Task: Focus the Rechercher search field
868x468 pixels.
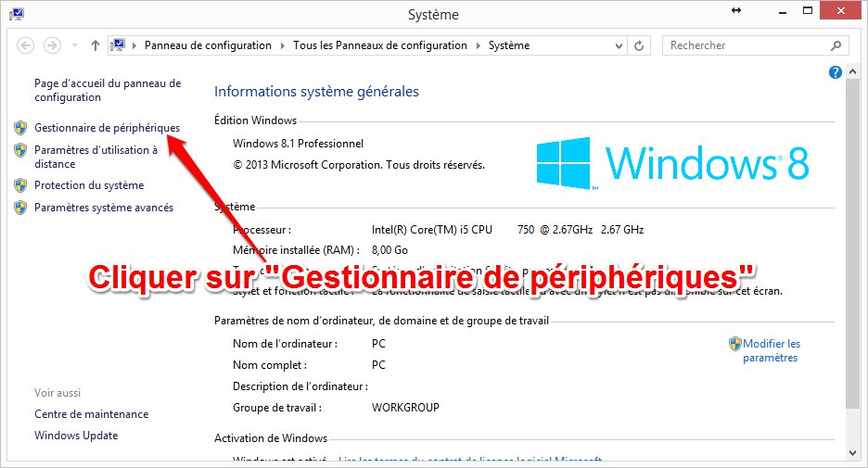Action: click(x=747, y=45)
